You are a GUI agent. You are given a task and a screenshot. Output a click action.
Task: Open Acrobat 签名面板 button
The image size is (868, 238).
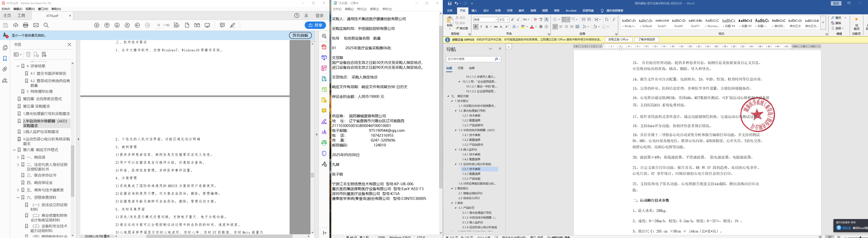[300, 35]
